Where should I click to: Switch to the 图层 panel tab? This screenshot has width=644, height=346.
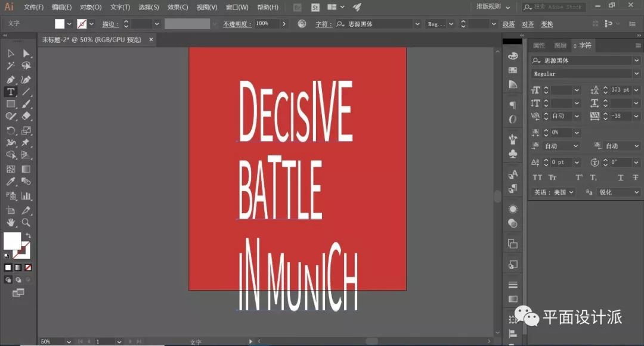coord(560,45)
